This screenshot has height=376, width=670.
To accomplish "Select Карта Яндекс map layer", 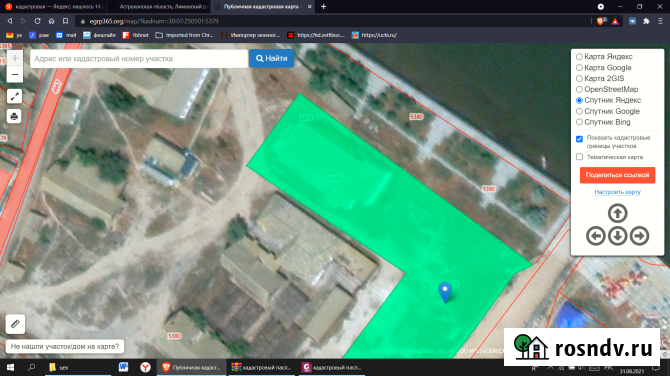I will pos(579,56).
